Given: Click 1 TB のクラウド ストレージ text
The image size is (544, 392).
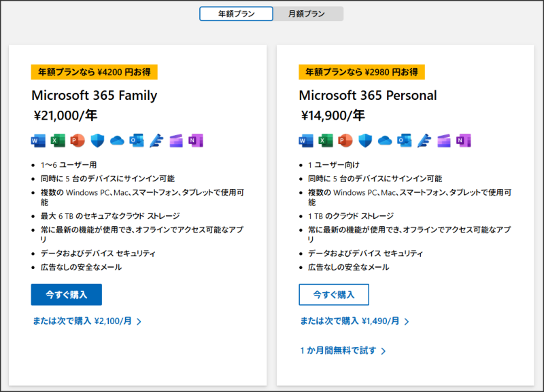Looking at the screenshot, I should 351,216.
